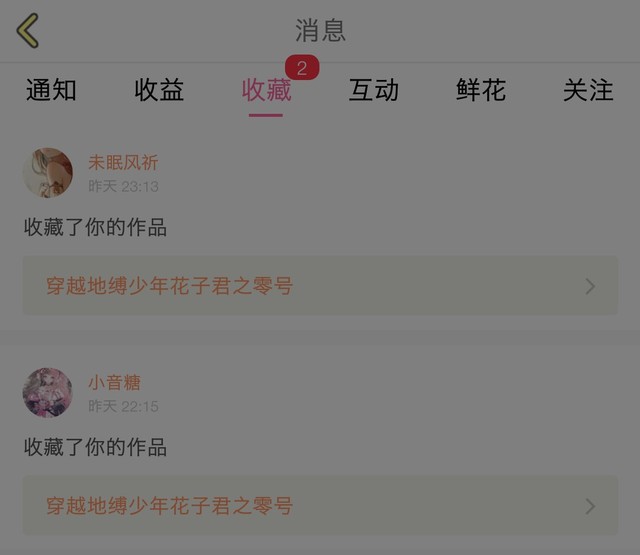Click chevron arrow on second work card
The width and height of the screenshot is (640, 555).
[x=590, y=506]
